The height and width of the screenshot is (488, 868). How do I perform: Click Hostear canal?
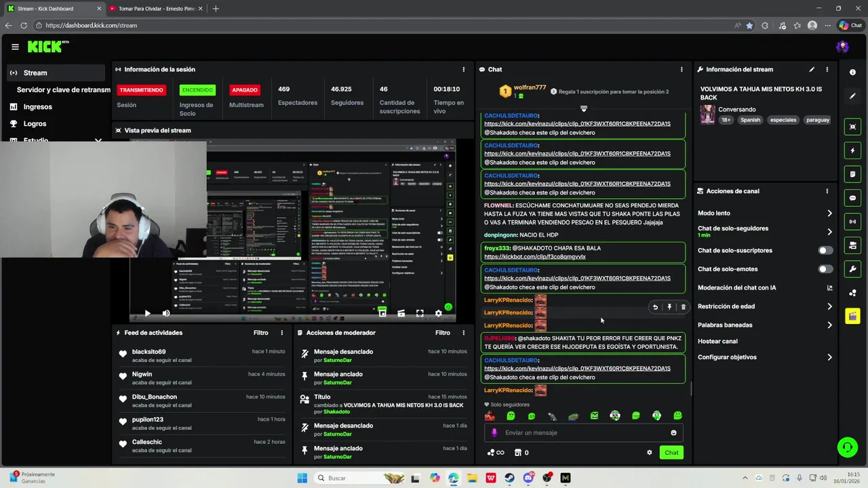(x=717, y=341)
